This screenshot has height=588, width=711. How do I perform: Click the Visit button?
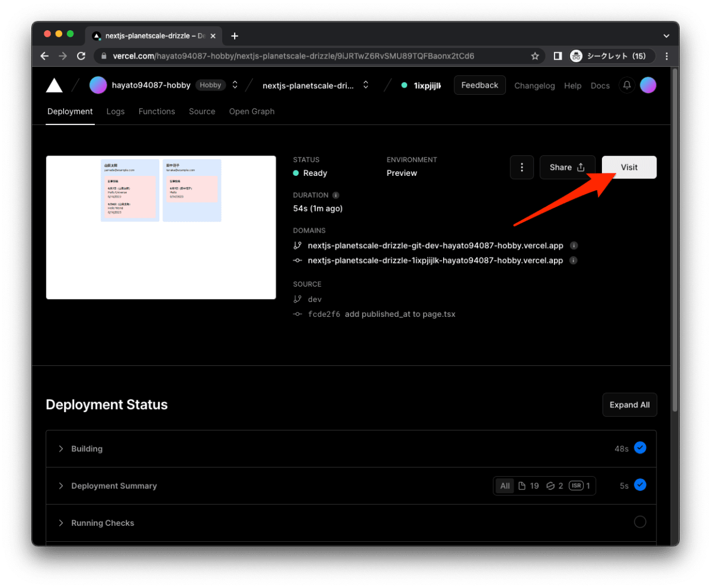(629, 168)
